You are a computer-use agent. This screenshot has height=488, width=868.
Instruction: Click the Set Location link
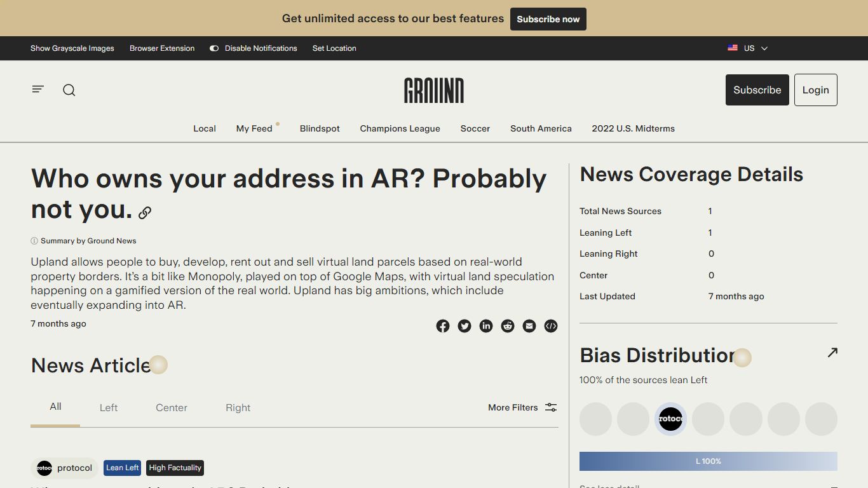pos(334,48)
